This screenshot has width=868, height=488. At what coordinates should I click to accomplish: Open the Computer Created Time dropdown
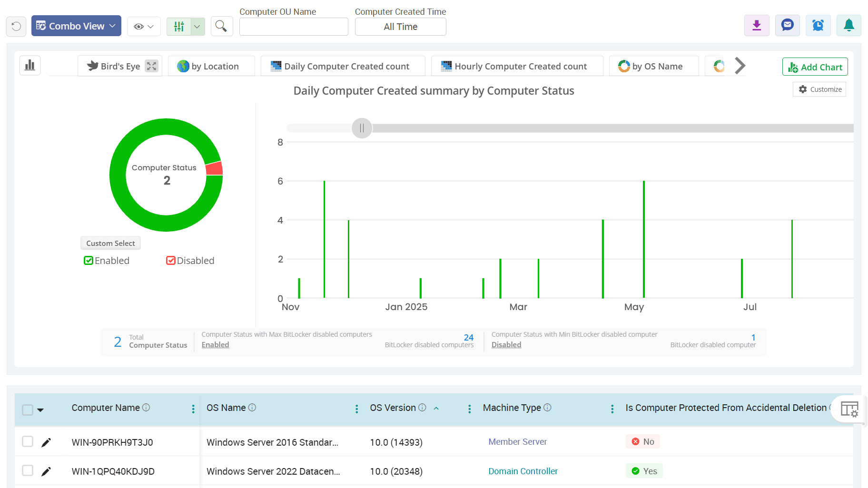coord(400,27)
